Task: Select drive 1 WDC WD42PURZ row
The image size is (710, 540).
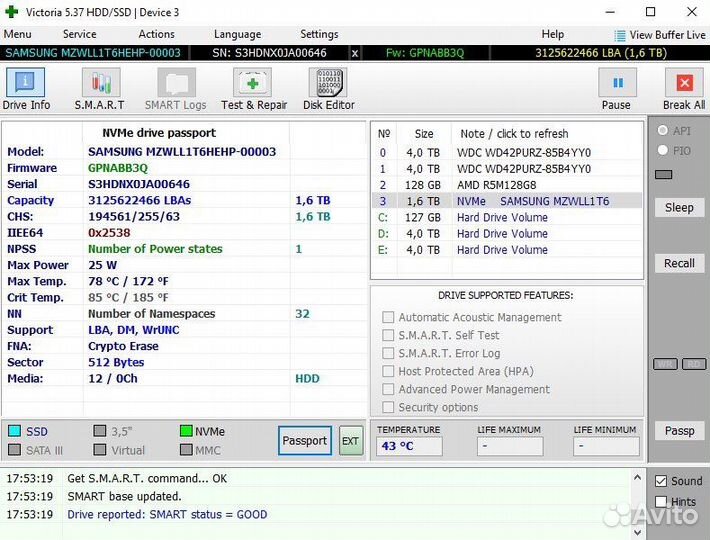Action: (x=507, y=169)
